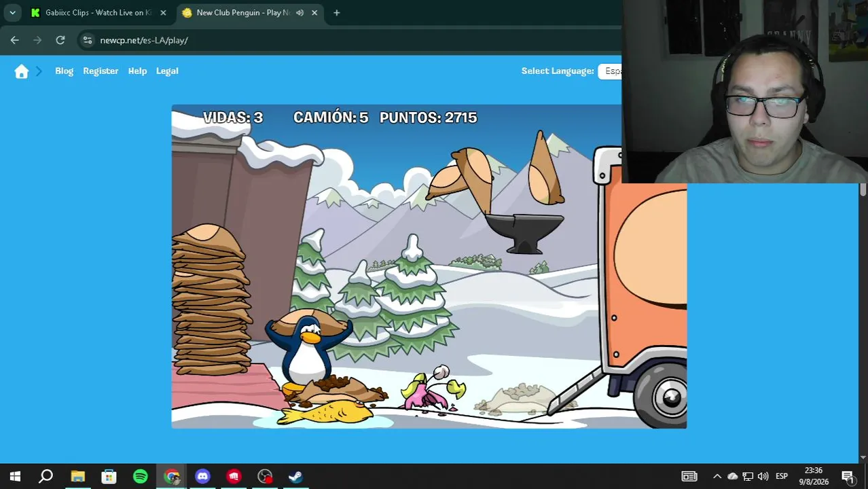
Task: Select the New Club Penguin tab
Action: 245,12
